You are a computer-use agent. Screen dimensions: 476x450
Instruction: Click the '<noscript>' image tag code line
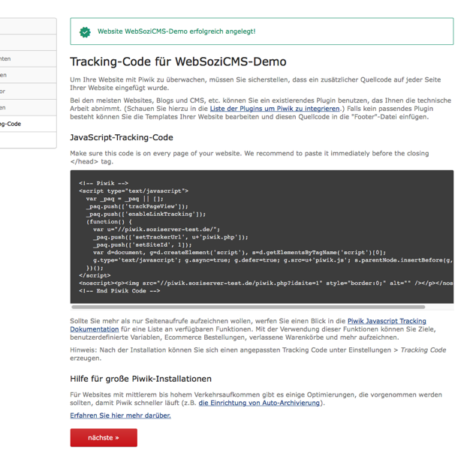point(266,283)
